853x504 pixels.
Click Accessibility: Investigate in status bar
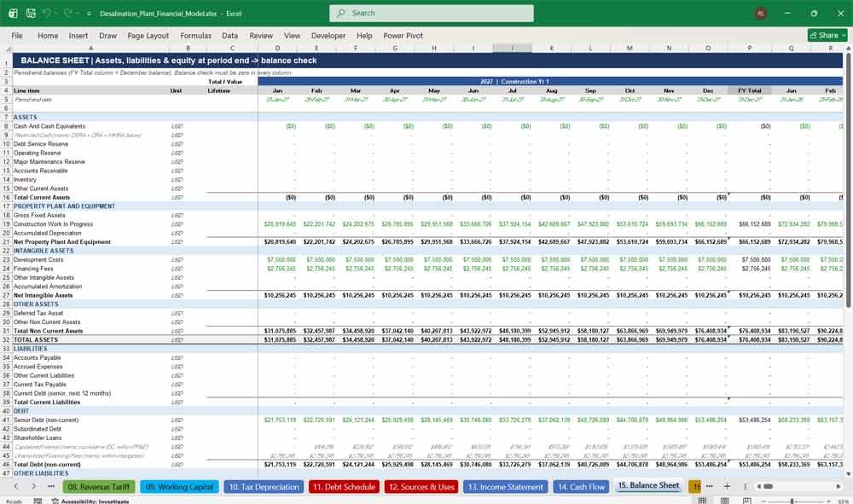click(90, 501)
